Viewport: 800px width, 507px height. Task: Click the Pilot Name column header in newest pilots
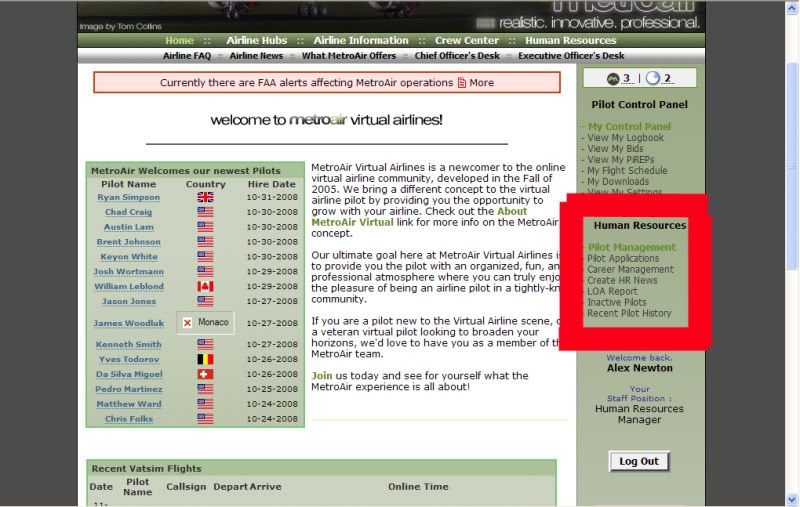(x=129, y=184)
